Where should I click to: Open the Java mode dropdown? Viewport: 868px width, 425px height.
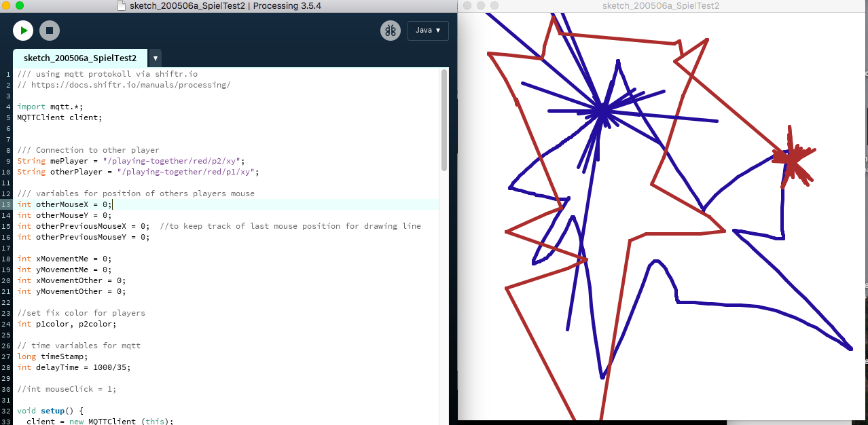point(427,31)
